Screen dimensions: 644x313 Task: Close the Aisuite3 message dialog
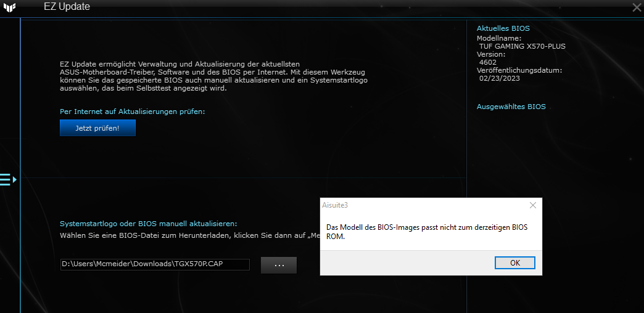[x=533, y=205]
